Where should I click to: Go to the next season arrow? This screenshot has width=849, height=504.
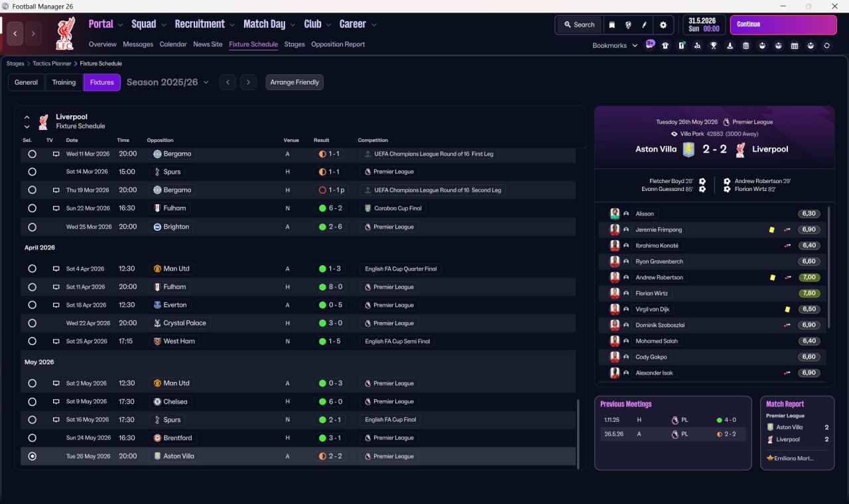point(248,82)
